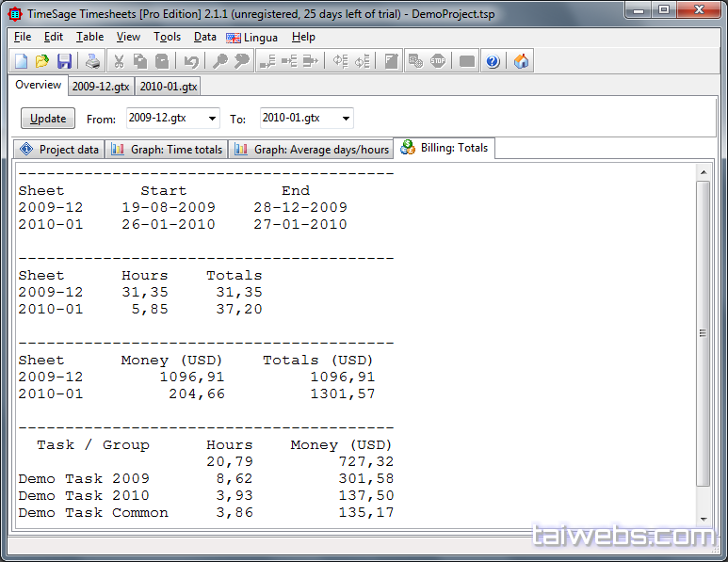Viewport: 728px width, 562px height.
Task: Switch to the 2009-12.gtx tab
Action: click(101, 87)
